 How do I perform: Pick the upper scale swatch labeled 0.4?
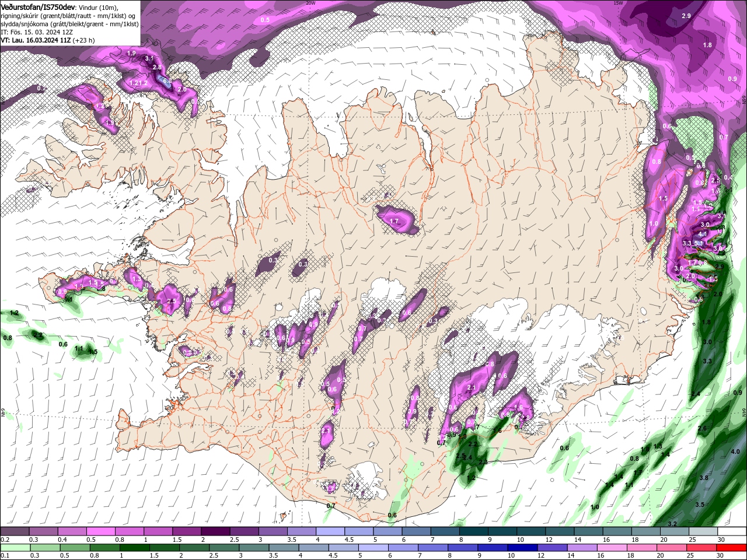72,531
